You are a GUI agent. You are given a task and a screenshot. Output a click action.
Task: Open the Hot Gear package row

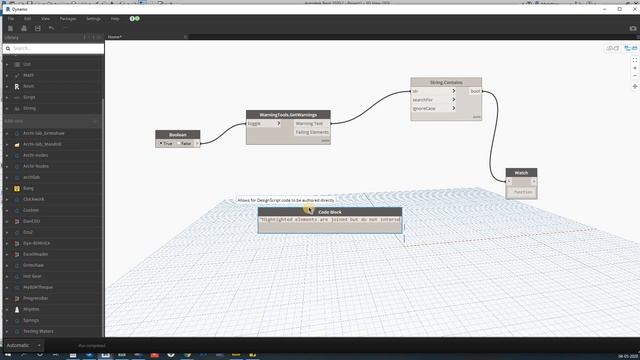coord(53,276)
